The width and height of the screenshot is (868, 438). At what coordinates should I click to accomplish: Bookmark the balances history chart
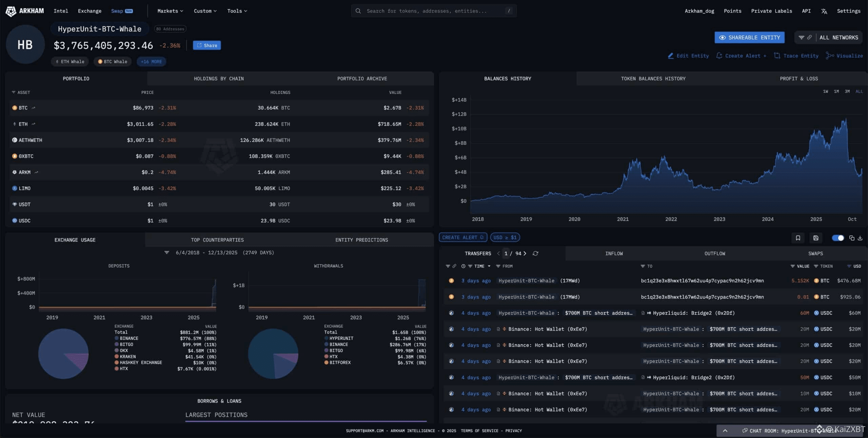click(x=798, y=238)
